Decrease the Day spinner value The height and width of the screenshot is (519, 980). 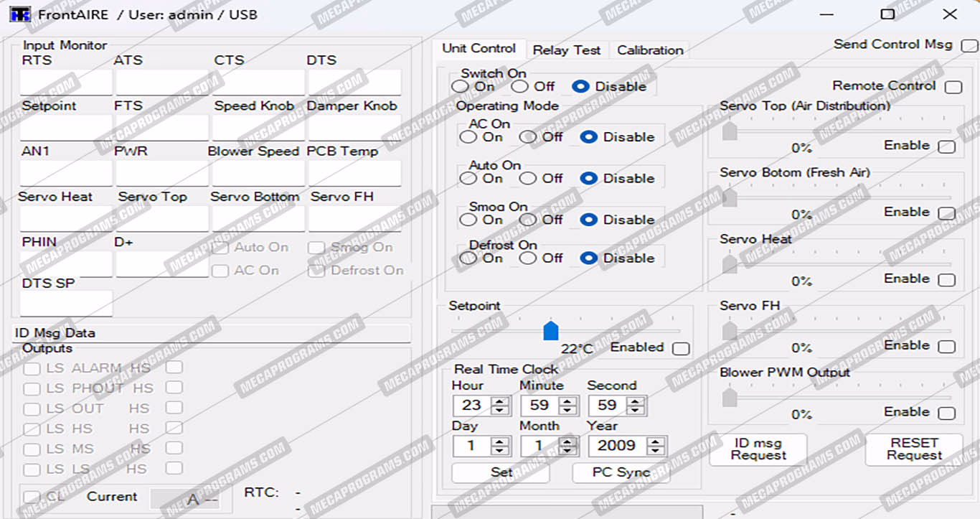tap(500, 451)
